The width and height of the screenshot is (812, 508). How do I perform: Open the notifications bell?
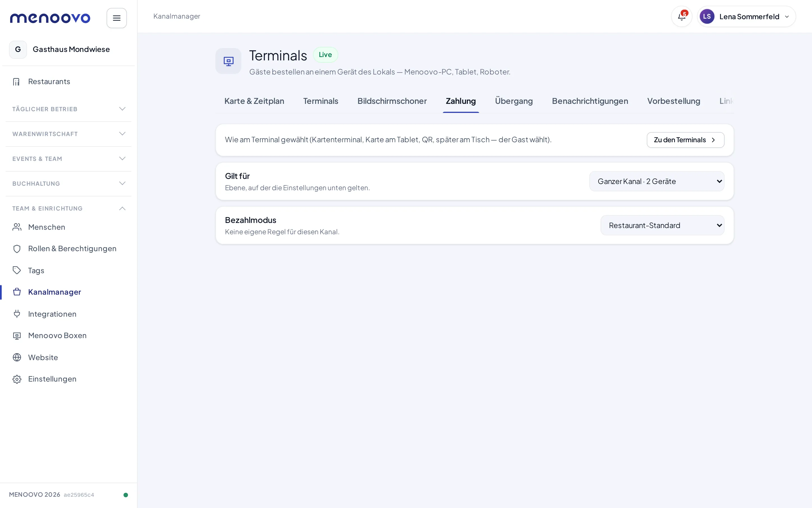tap(681, 16)
